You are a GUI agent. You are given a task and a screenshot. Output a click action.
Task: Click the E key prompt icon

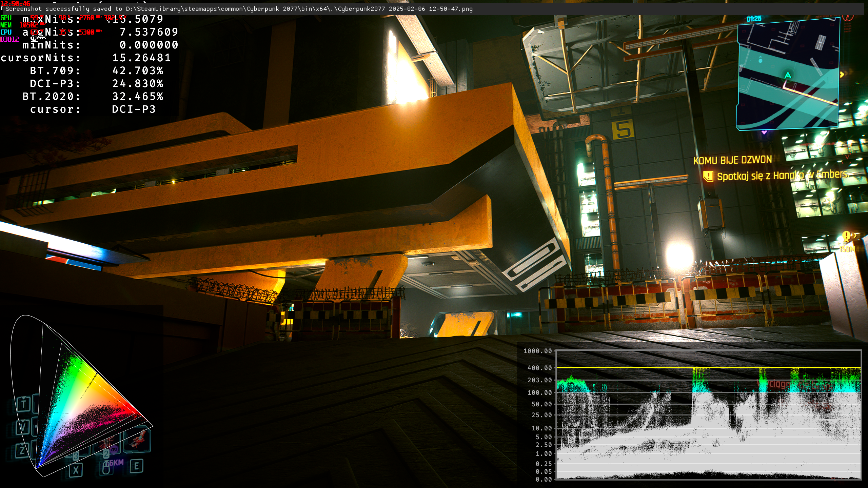pos(136,466)
